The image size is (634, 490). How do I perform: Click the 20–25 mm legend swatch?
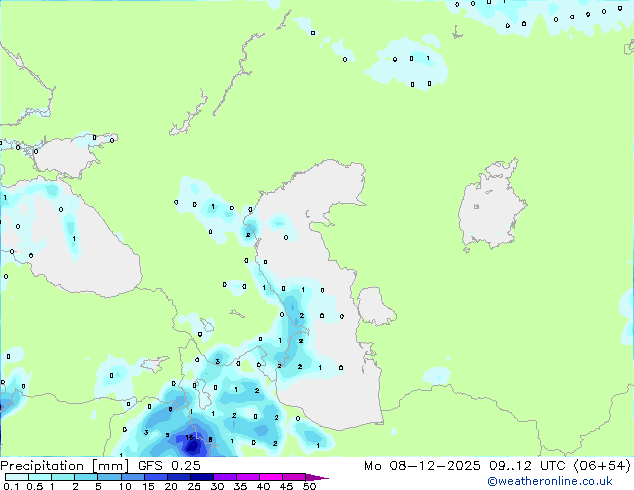(x=178, y=477)
